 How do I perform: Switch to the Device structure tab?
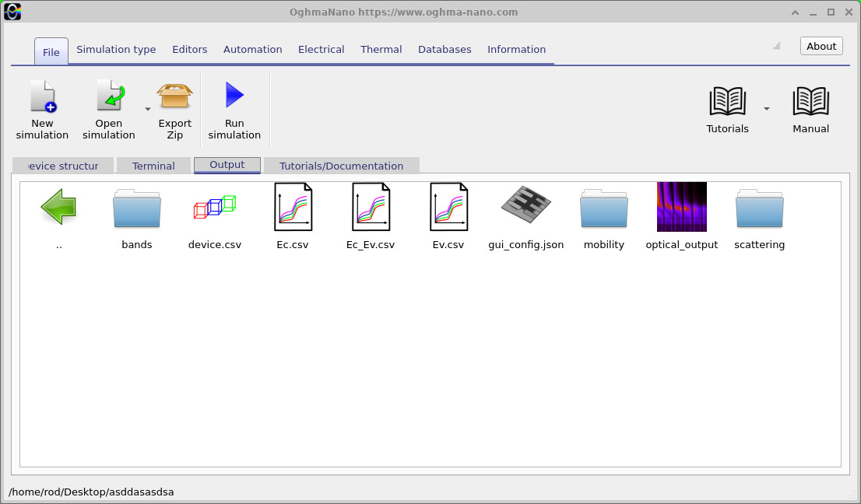(62, 166)
